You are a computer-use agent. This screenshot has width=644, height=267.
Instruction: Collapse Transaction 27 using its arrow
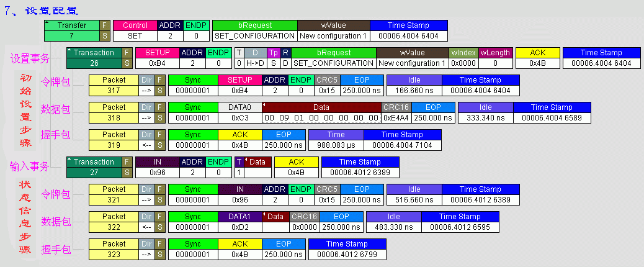pyautogui.click(x=69, y=160)
